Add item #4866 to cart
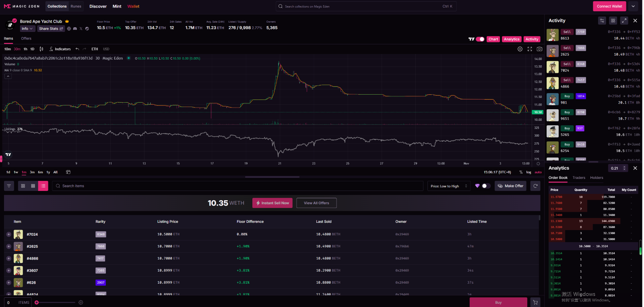Screen dimensions: 644x307 tap(8, 258)
